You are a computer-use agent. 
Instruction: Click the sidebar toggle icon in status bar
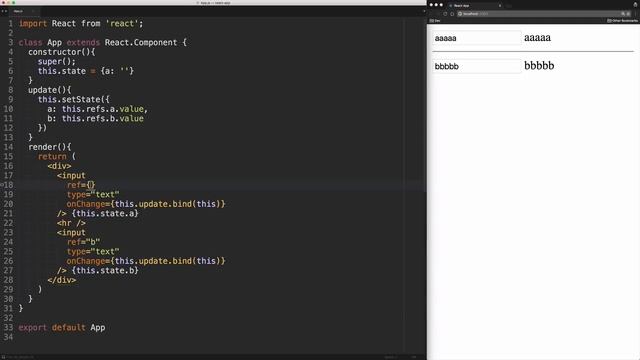tap(3, 357)
